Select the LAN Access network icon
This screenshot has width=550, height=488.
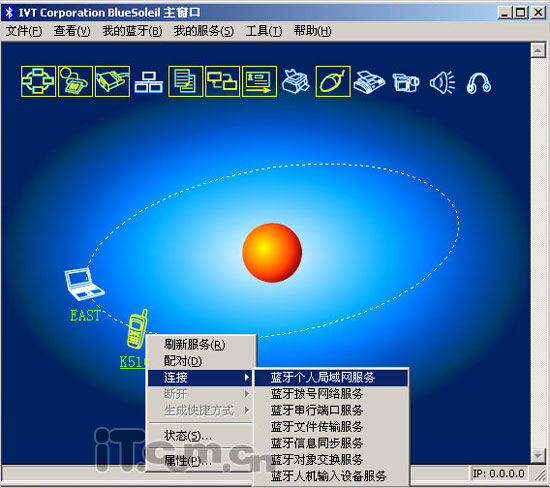click(x=149, y=82)
